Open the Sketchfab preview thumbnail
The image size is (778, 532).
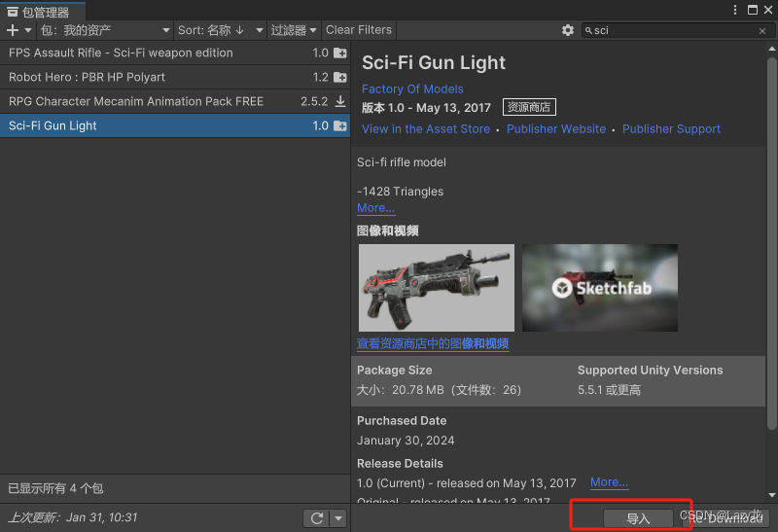tap(599, 288)
